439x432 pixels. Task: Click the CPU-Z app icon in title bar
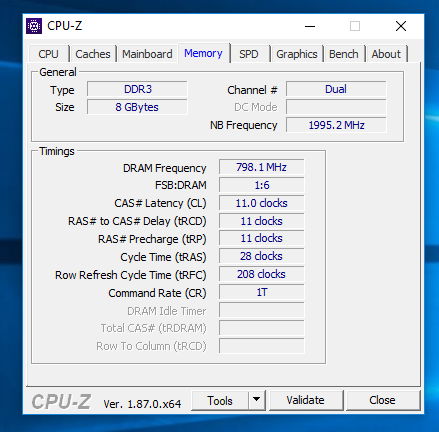click(34, 26)
